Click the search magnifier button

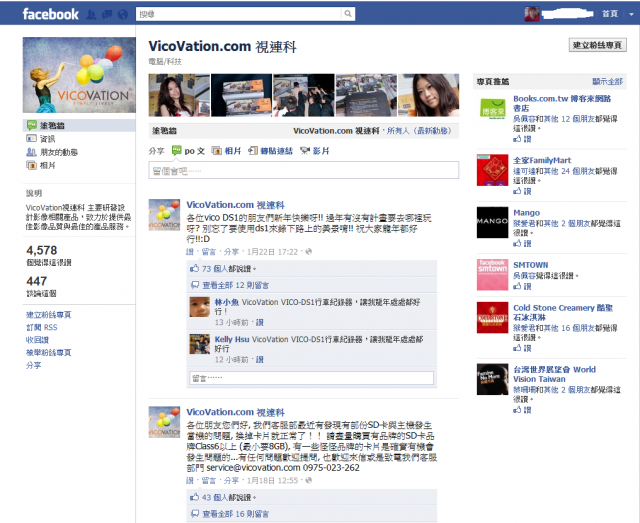(x=348, y=14)
